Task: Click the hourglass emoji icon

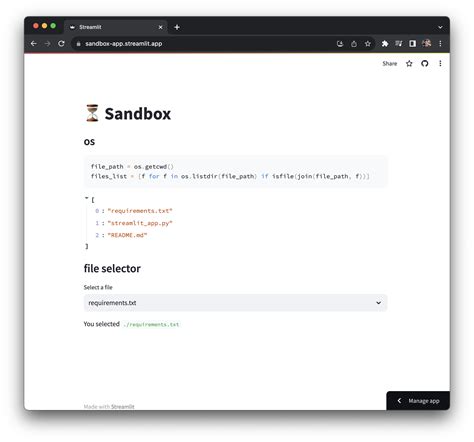Action: tap(92, 113)
